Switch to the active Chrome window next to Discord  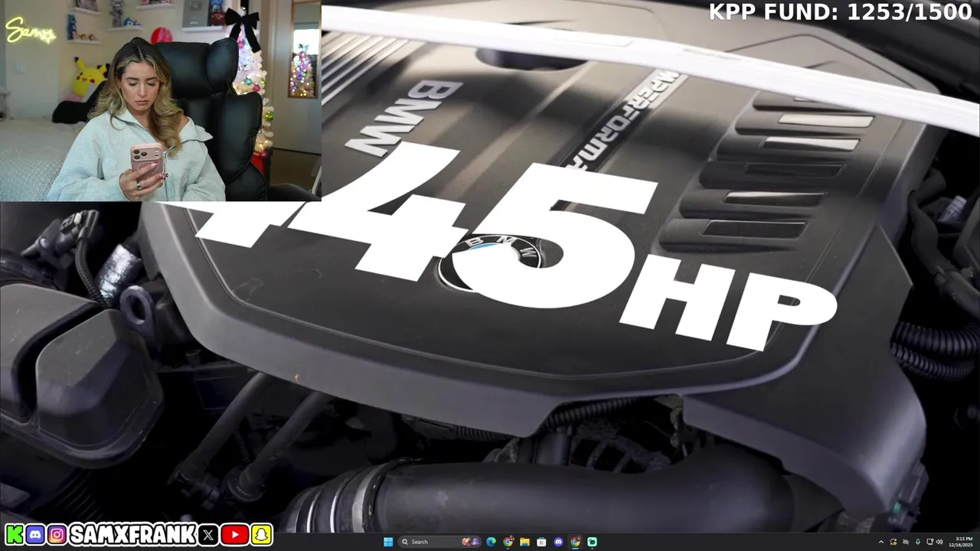(x=575, y=542)
